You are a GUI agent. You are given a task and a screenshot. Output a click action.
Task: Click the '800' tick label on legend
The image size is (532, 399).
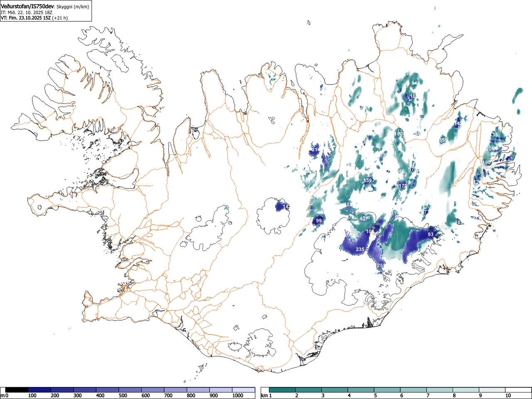(x=191, y=396)
